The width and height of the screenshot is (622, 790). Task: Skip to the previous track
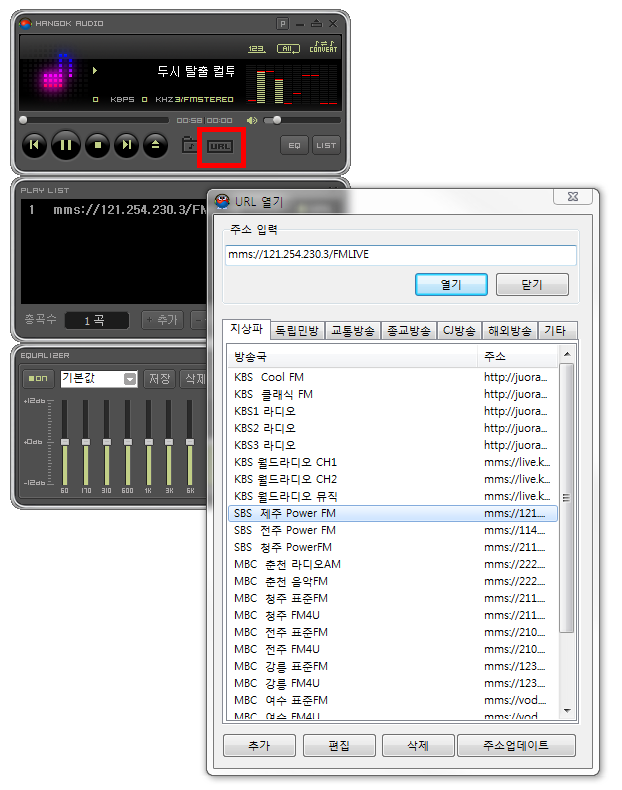[x=34, y=145]
